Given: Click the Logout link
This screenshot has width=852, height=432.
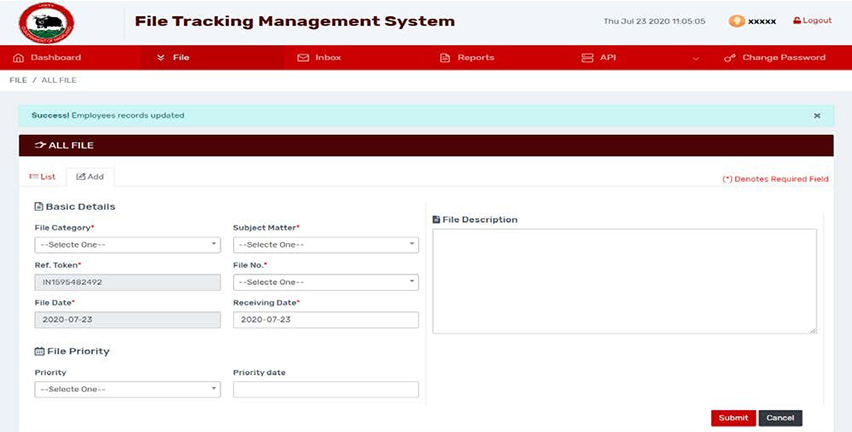Looking at the screenshot, I should pos(812,21).
